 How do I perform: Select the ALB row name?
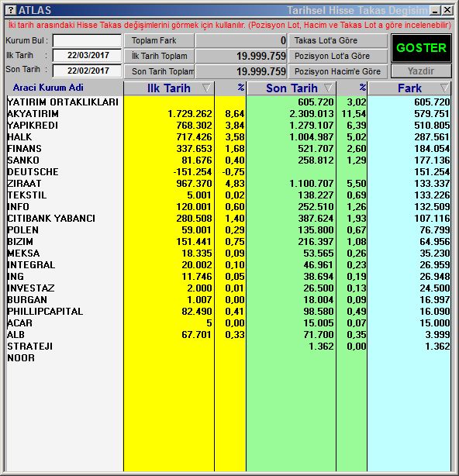[x=16, y=335]
